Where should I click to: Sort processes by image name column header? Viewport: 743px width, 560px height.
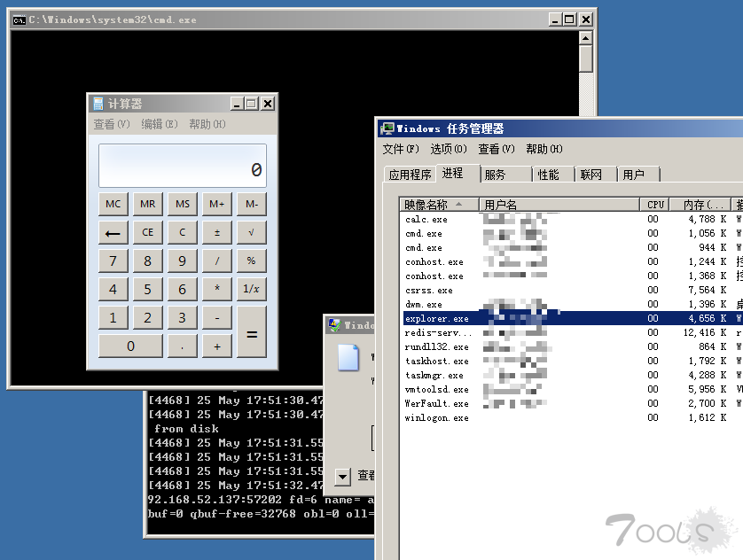pyautogui.click(x=439, y=205)
